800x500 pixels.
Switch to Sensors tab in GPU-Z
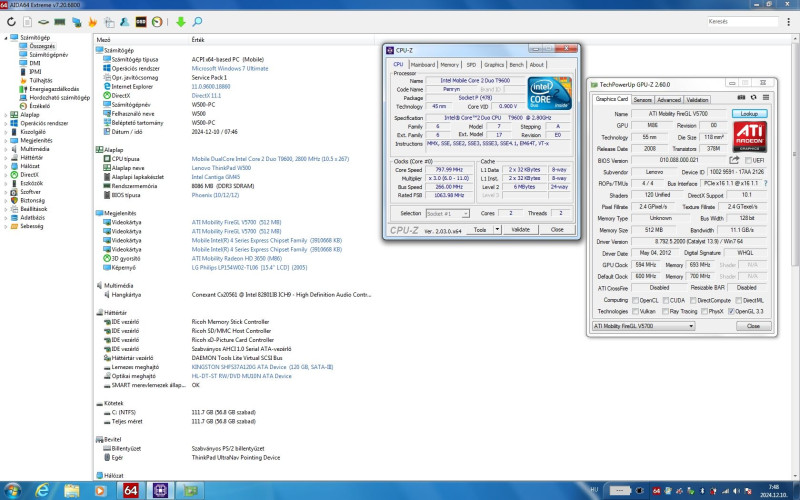pos(642,99)
